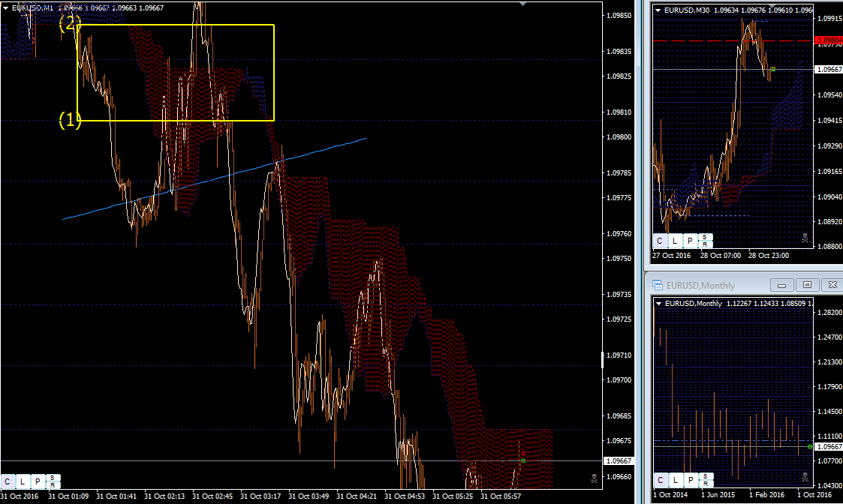The height and width of the screenshot is (504, 843).
Task: Click the 1.09710 price label on the M1 axis
Action: [619, 355]
